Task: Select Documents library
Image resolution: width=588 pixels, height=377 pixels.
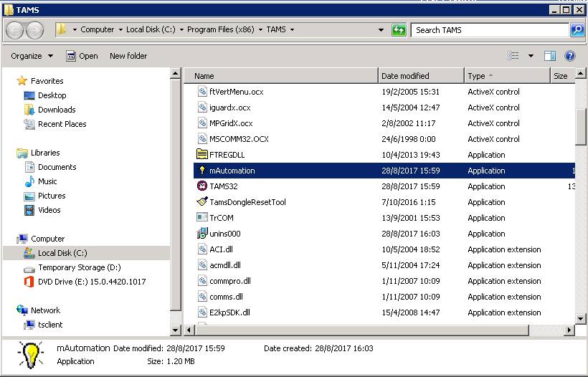Action: click(57, 167)
